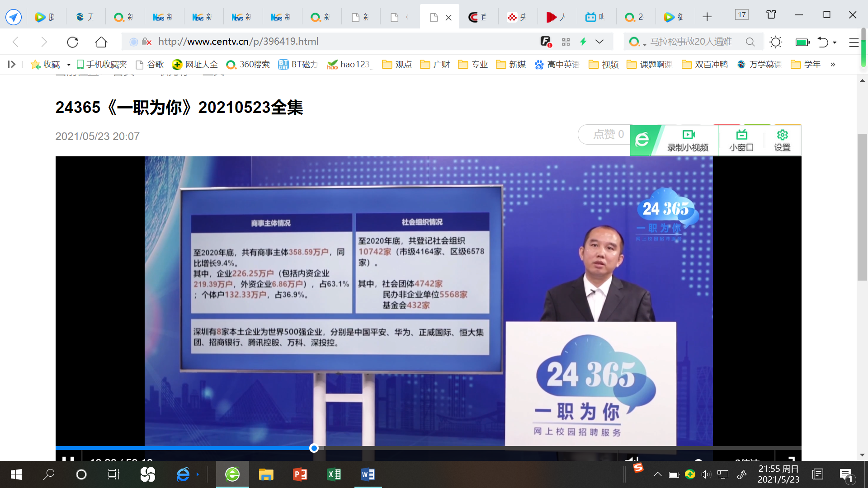Switch to the red C logo tab
The image size is (868, 488).
478,17
